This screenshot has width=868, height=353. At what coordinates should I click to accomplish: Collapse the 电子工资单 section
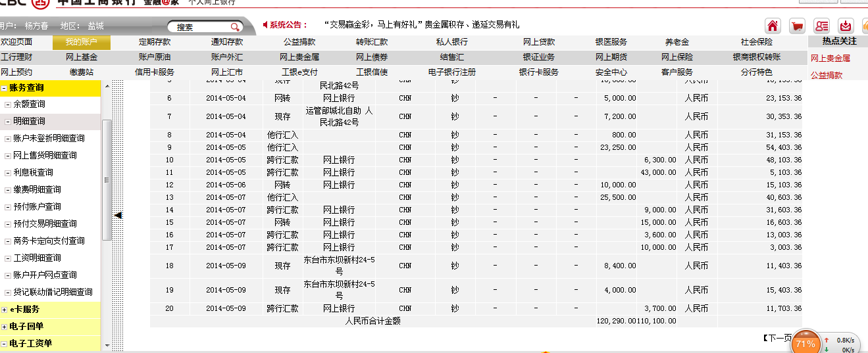(4, 344)
